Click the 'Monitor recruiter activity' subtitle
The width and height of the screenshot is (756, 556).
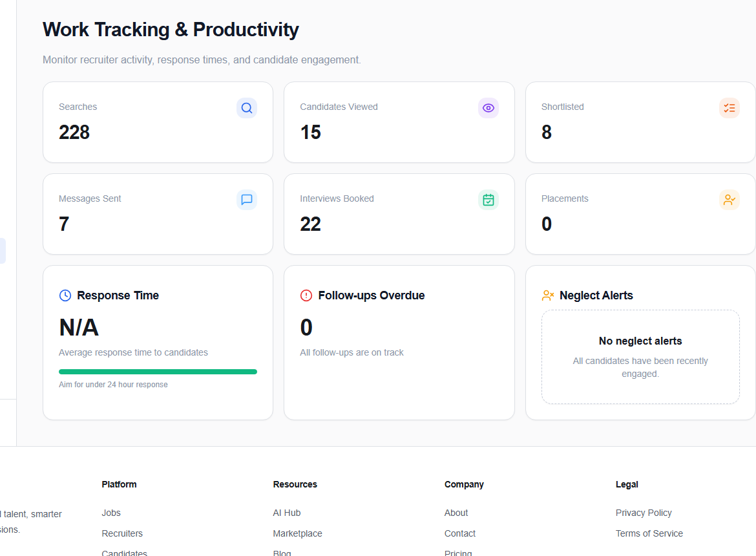pos(202,59)
